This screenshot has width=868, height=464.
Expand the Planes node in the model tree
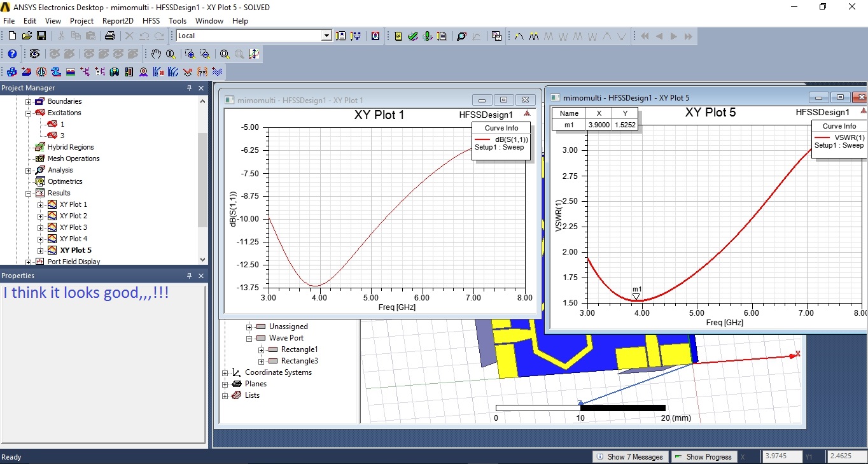[225, 384]
